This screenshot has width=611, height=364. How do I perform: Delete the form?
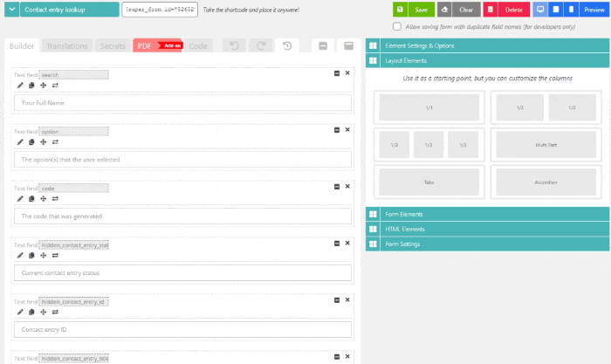tap(513, 10)
